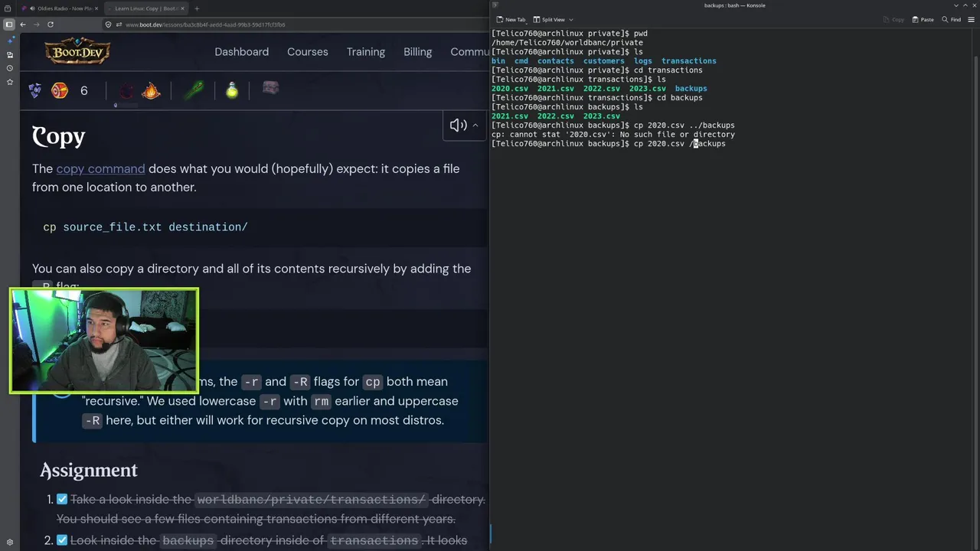This screenshot has width=980, height=551.
Task: Open a New Tab in Konsole
Action: pyautogui.click(x=511, y=19)
